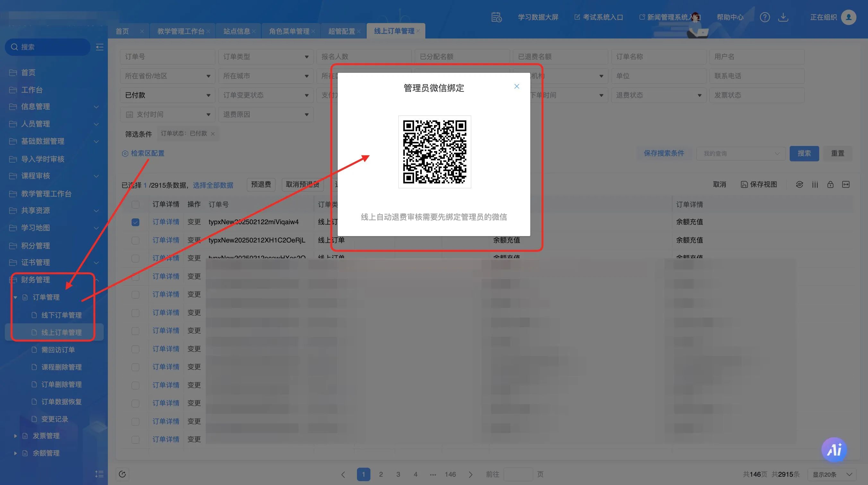Close the 线上订单管理 tab

[418, 31]
